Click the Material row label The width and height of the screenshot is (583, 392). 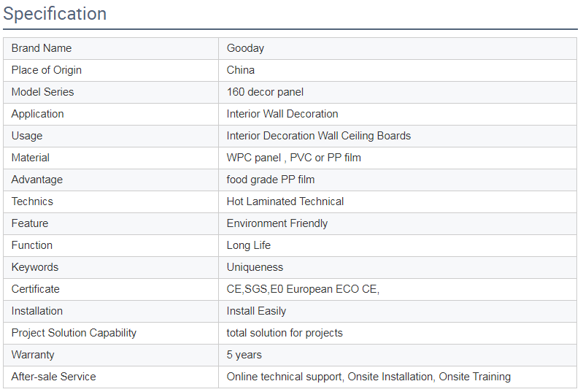31,158
